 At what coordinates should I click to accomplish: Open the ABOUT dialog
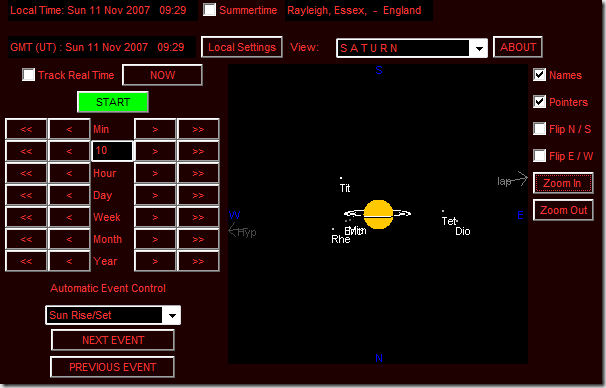coord(518,47)
